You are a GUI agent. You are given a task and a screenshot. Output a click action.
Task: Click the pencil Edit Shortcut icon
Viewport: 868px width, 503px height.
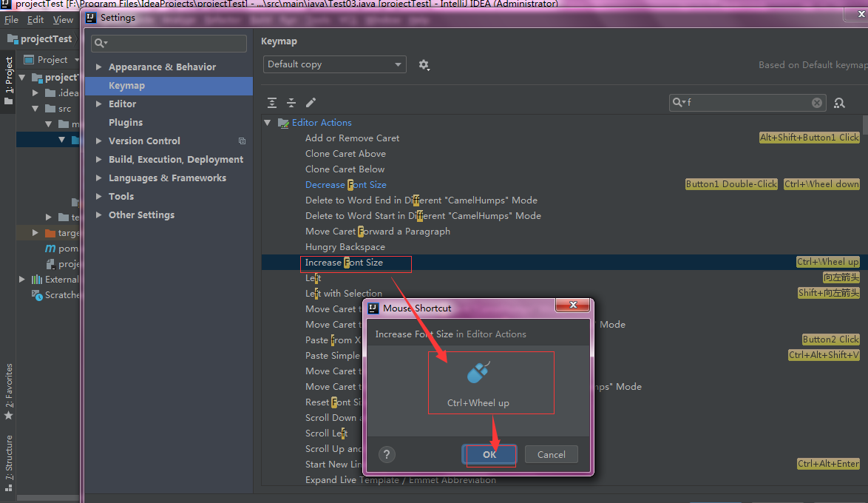tap(311, 103)
